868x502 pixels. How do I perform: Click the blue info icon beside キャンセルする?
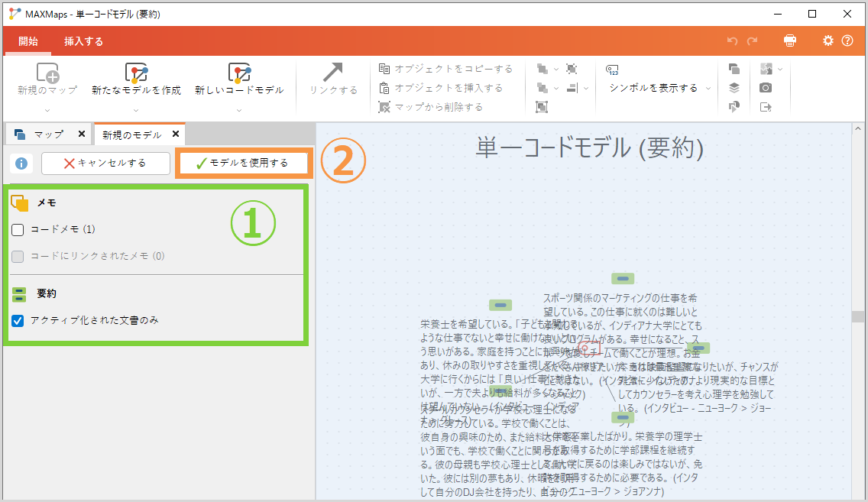21,164
